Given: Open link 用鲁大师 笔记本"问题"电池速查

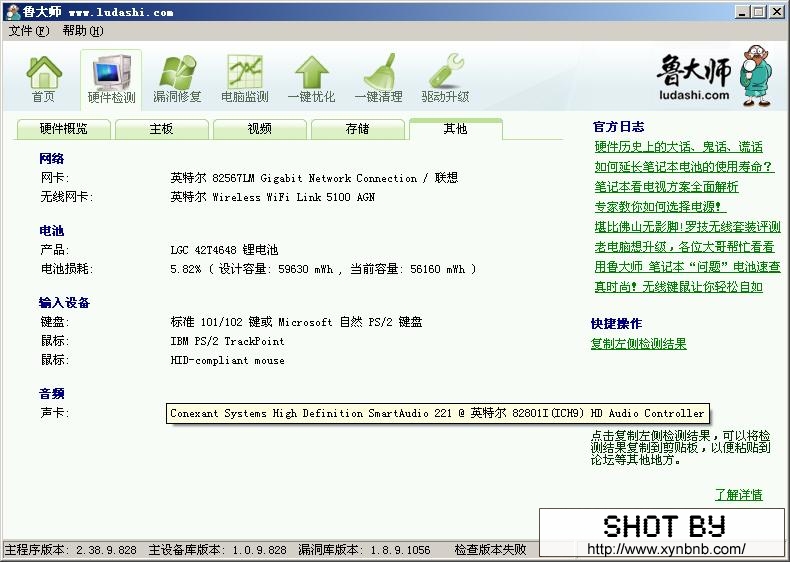Looking at the screenshot, I should pos(687,267).
